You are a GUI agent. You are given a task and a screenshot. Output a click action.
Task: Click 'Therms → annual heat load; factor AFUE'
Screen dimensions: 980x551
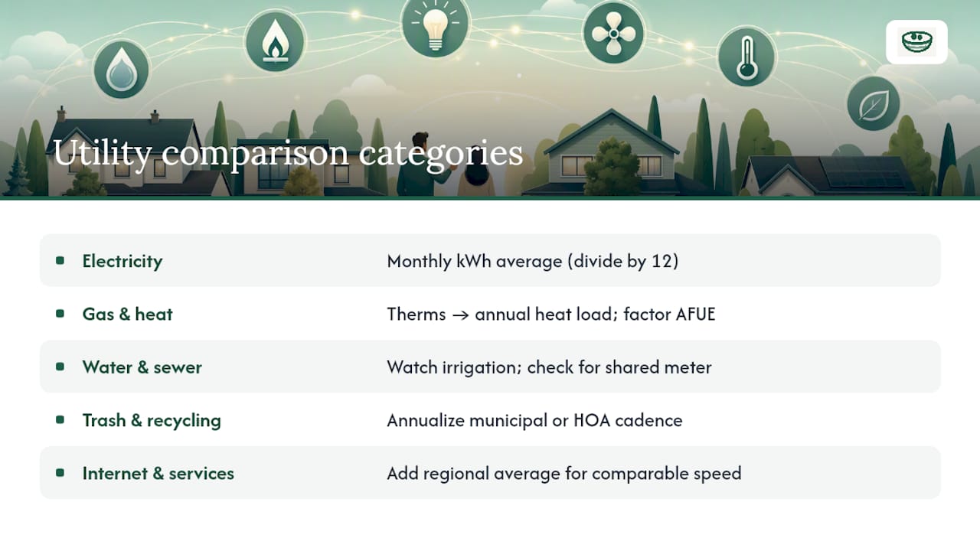tap(551, 314)
